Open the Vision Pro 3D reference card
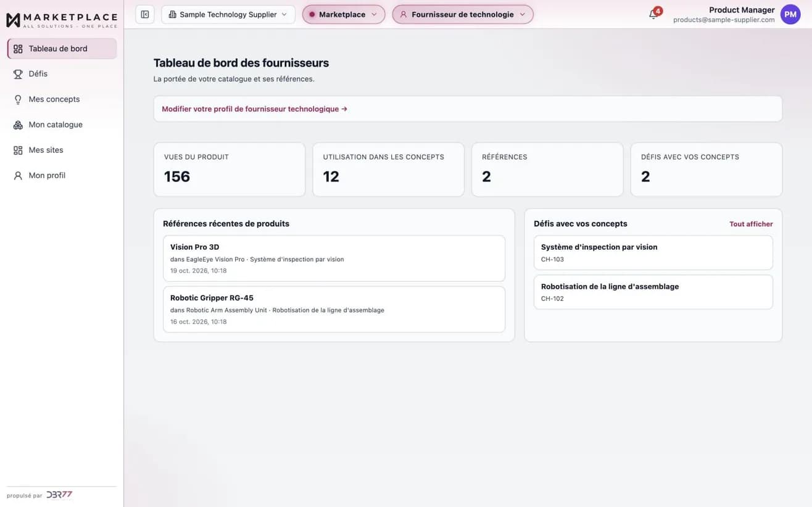This screenshot has width=812, height=507. click(334, 258)
